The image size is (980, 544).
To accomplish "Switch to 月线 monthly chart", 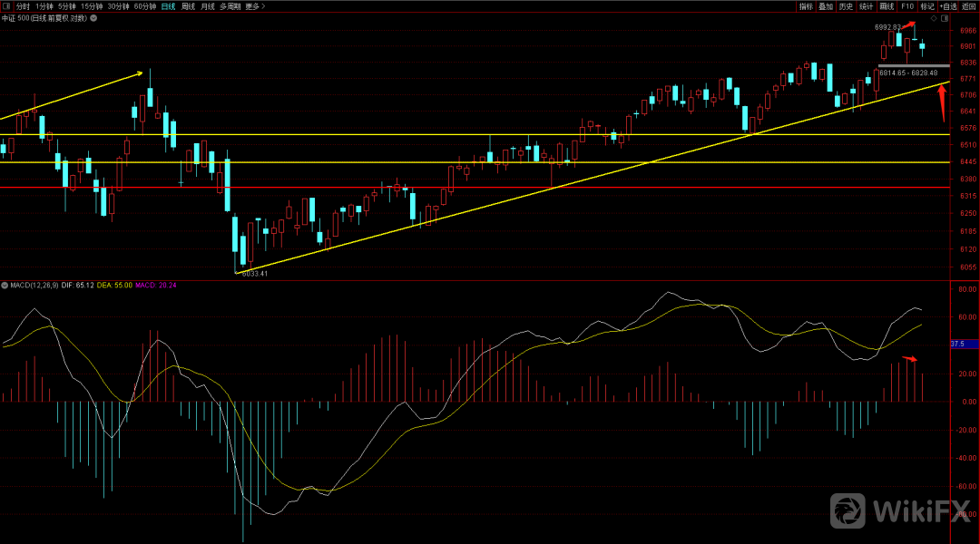I will point(208,6).
